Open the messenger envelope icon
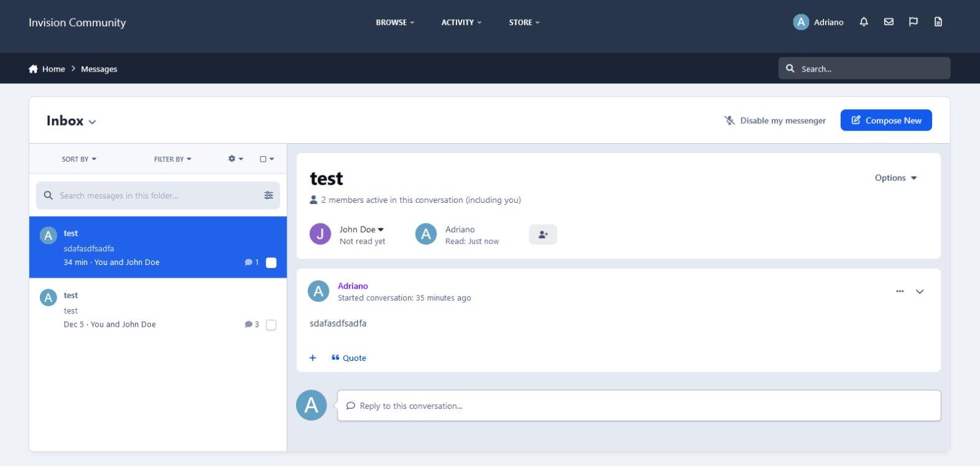980x466 pixels. [x=889, y=22]
